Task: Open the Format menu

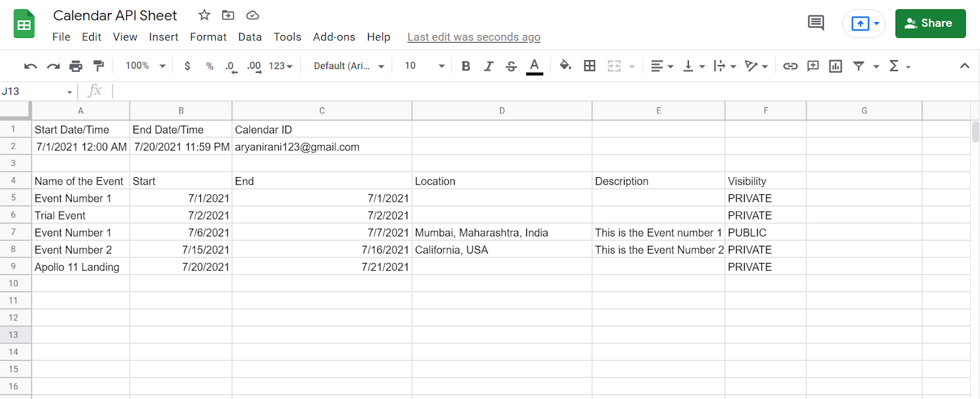Action: [208, 37]
